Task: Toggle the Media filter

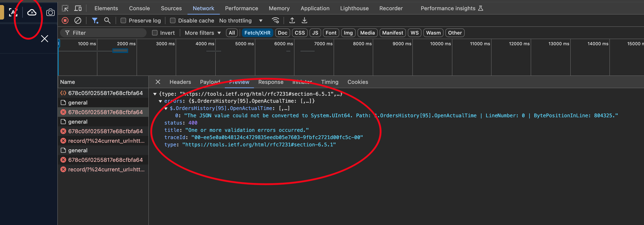Action: click(367, 33)
